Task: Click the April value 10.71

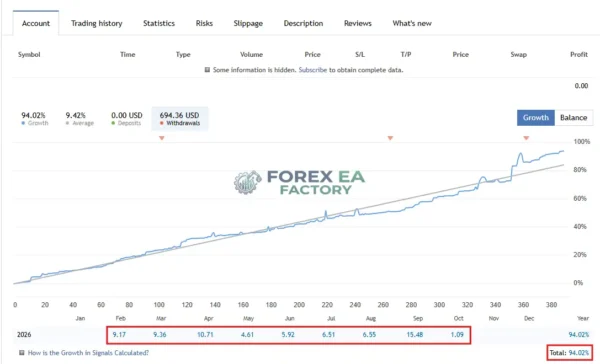Action: pyautogui.click(x=205, y=335)
